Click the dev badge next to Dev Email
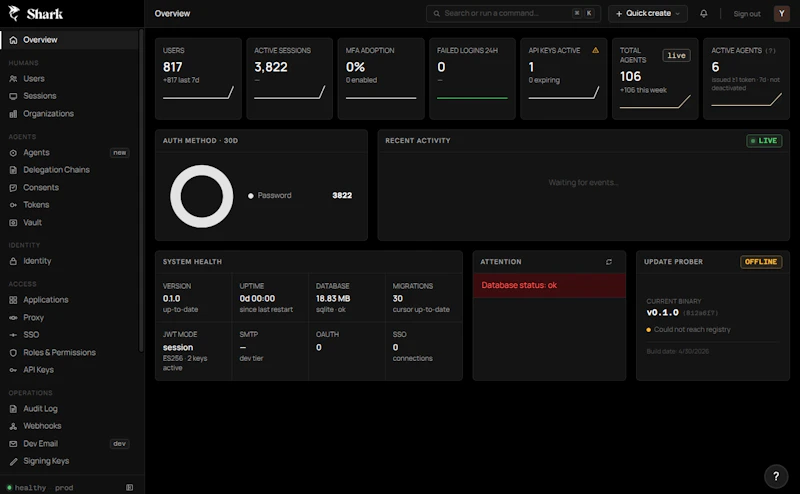 [x=119, y=444]
